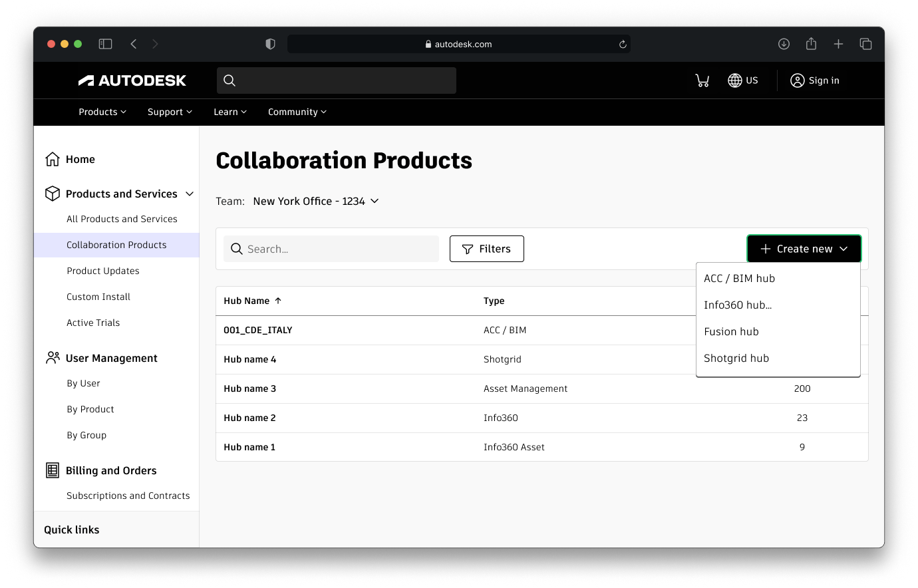Reload the page with the refresh icon
918x588 pixels.
(x=623, y=44)
